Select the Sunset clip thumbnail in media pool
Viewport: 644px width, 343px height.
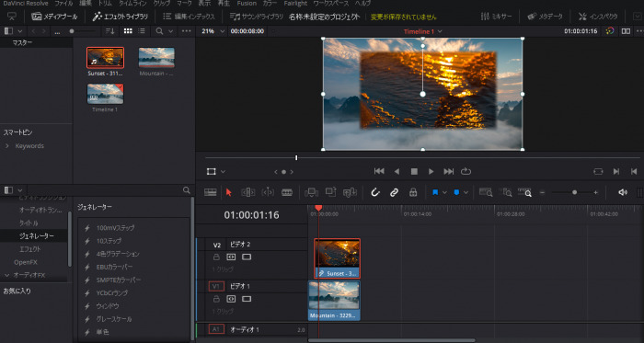105,57
